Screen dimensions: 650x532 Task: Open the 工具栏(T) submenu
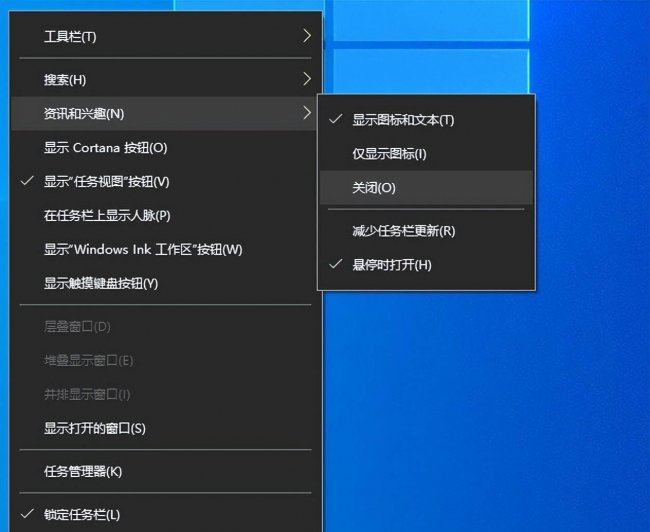(165, 36)
